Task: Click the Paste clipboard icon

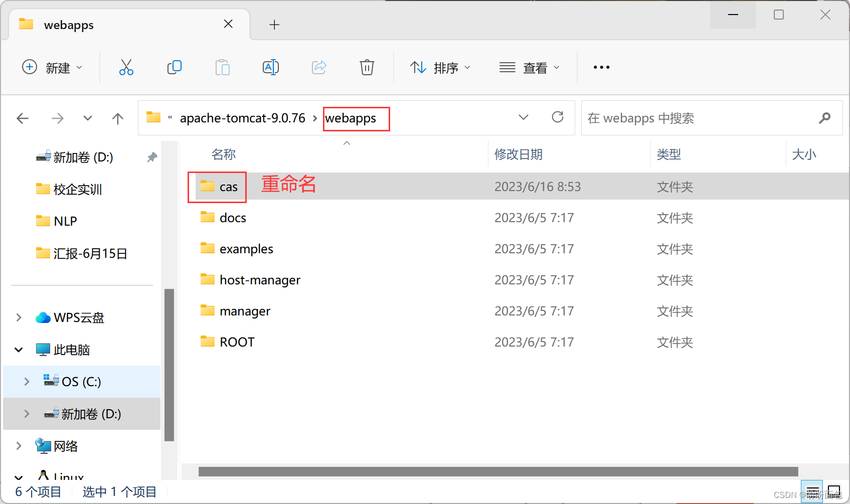Action: (x=222, y=67)
